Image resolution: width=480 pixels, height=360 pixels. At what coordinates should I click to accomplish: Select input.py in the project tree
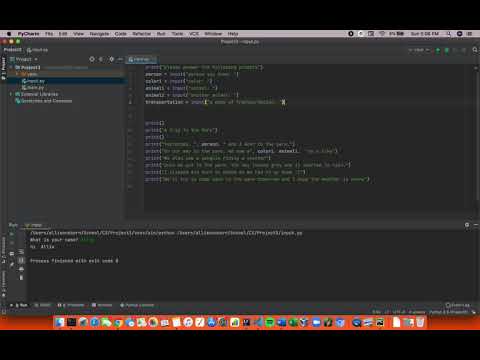tap(33, 81)
